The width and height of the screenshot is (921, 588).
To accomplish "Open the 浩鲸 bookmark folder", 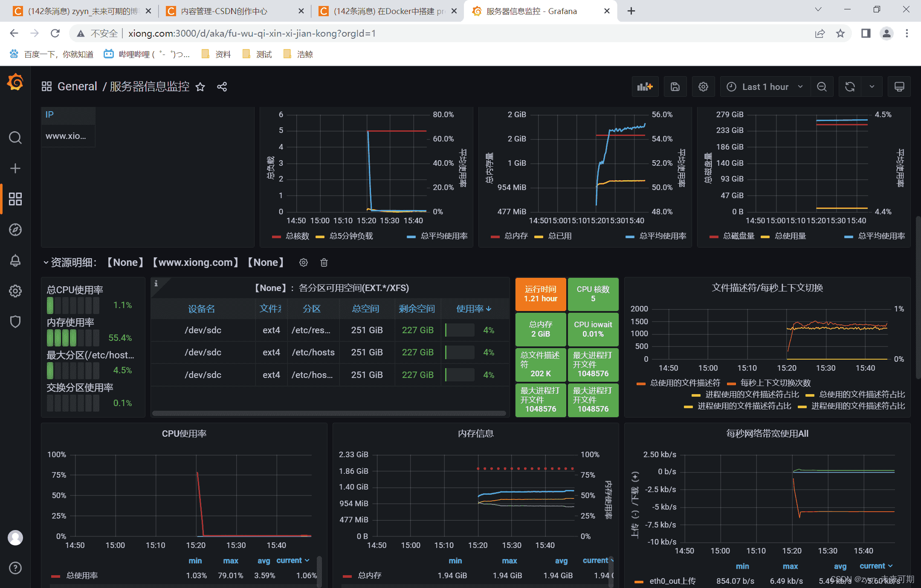I will (298, 54).
